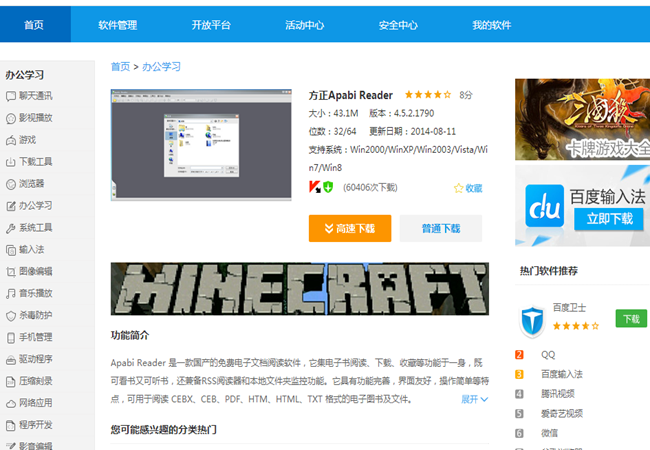650x450 pixels.
Task: Click the (60406次下载) download count text
Action: (x=370, y=188)
